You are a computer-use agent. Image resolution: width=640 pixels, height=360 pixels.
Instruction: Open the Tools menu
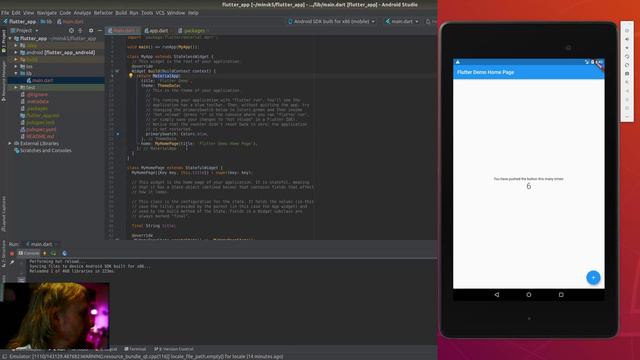pos(147,13)
